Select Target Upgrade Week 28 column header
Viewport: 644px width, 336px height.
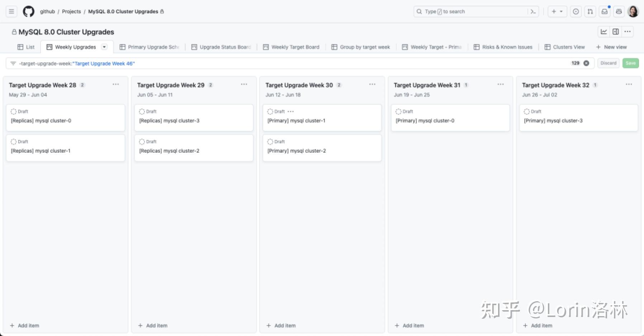pyautogui.click(x=43, y=85)
